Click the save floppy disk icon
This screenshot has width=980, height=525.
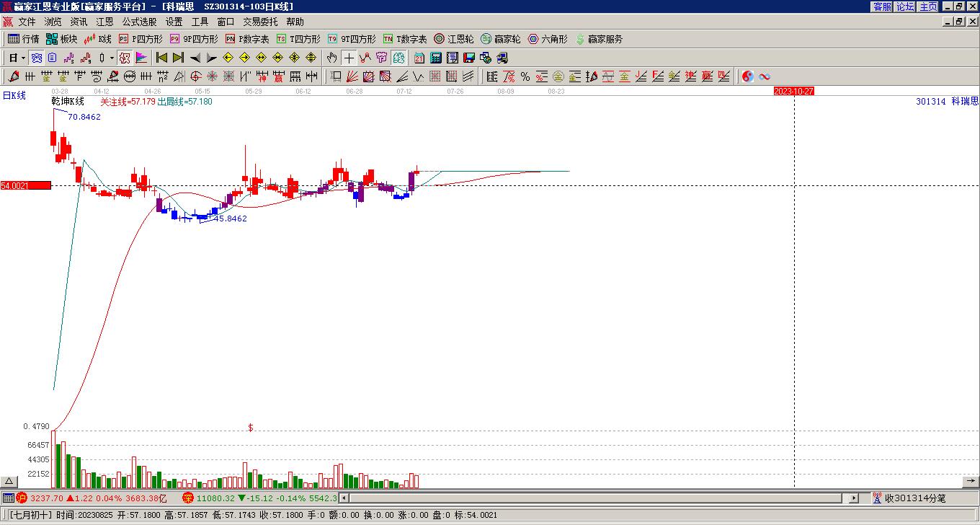pos(469,58)
